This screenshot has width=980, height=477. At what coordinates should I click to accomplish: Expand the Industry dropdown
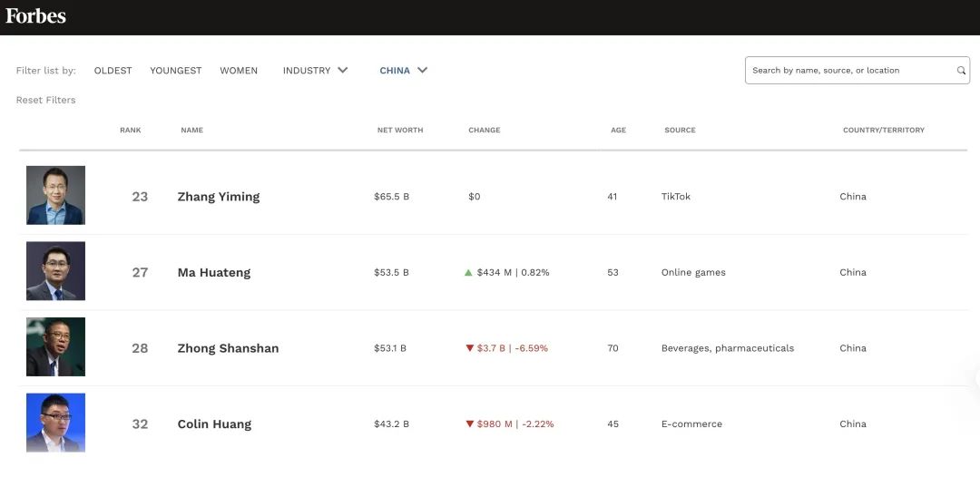[315, 71]
